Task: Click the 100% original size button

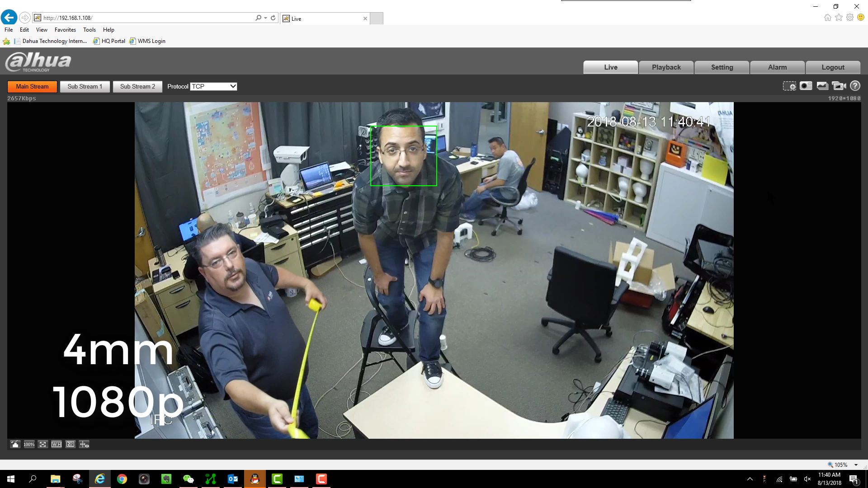Action: point(29,444)
